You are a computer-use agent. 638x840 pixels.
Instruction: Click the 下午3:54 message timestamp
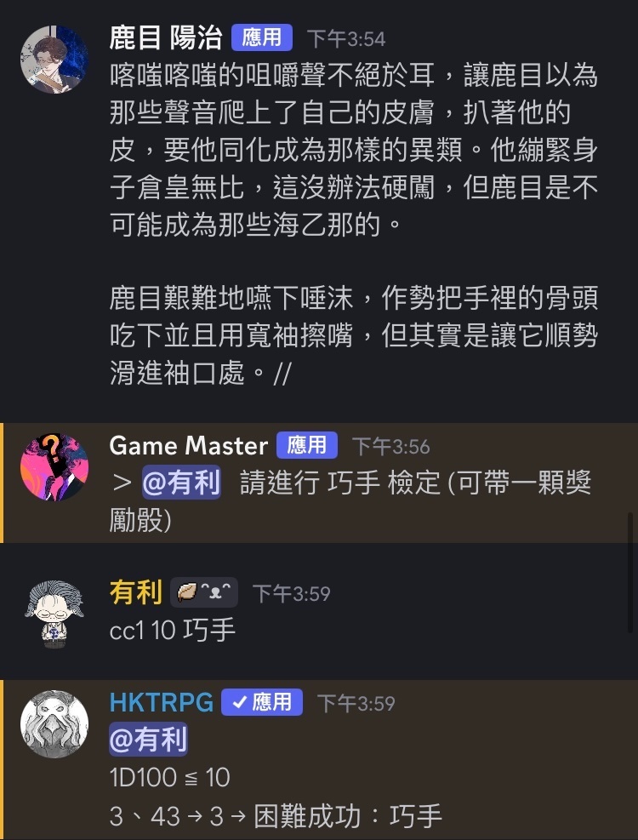(346, 39)
